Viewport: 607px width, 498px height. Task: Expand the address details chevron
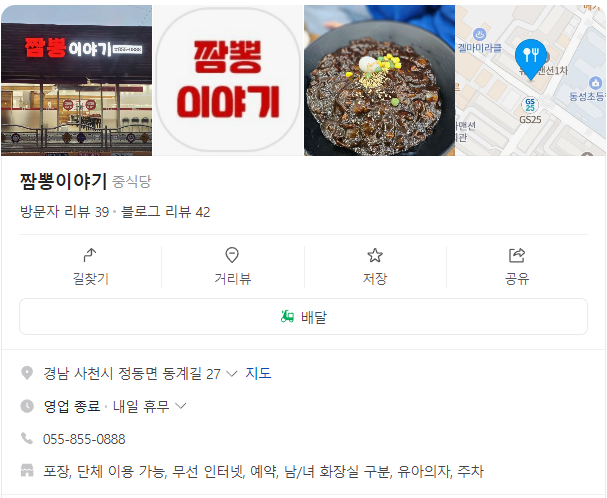pyautogui.click(x=231, y=374)
